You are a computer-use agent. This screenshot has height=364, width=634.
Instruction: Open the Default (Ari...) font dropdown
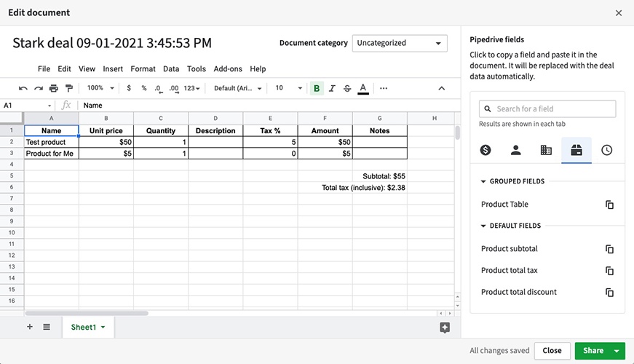coord(238,88)
